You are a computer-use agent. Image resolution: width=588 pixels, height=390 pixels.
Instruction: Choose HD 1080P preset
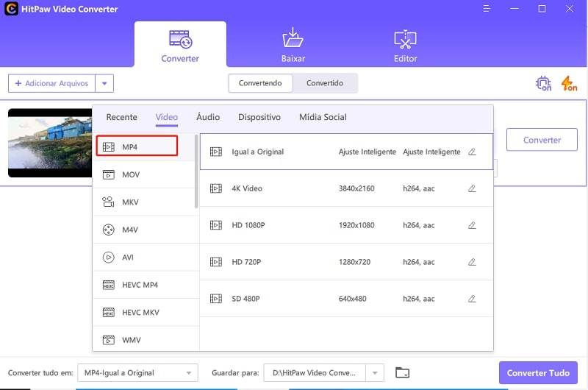coord(346,225)
